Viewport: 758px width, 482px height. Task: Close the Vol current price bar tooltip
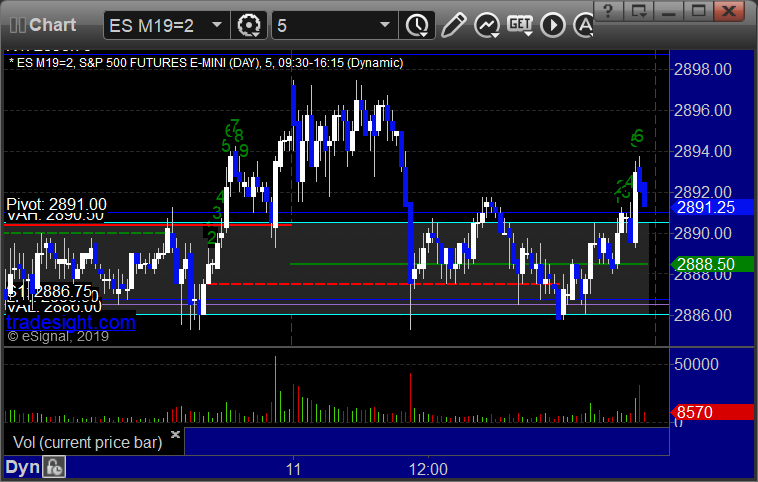pos(175,436)
